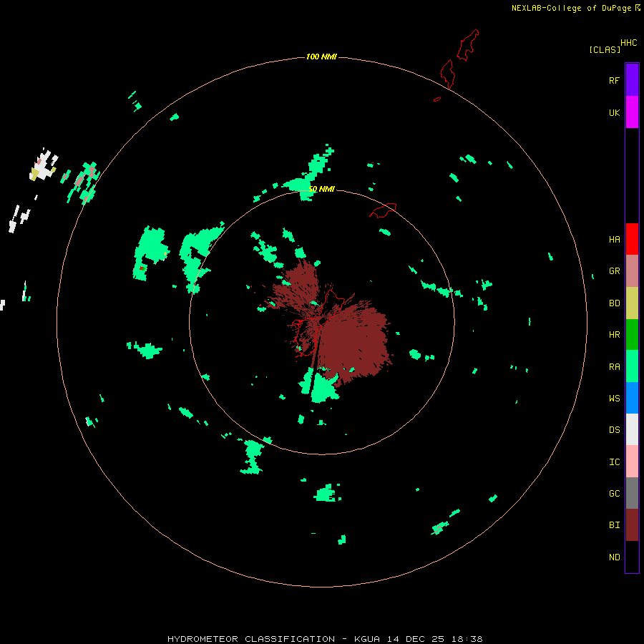Click the 'DS' legend label

pyautogui.click(x=614, y=430)
